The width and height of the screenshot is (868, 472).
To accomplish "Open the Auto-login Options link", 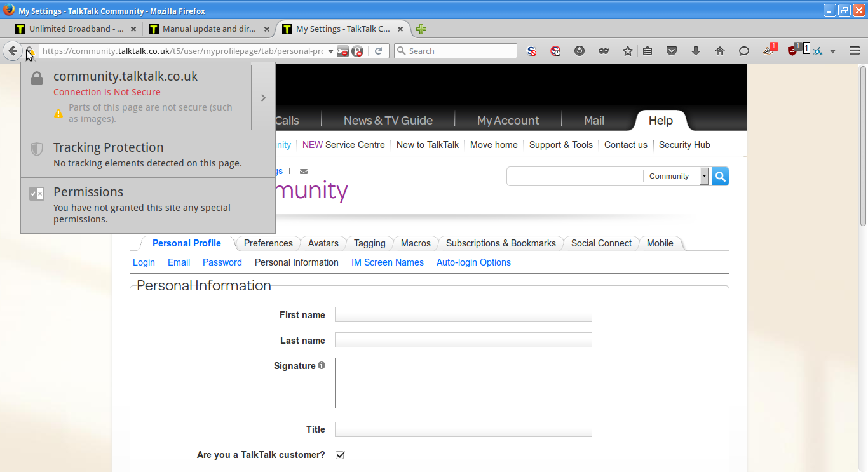I will 473,262.
